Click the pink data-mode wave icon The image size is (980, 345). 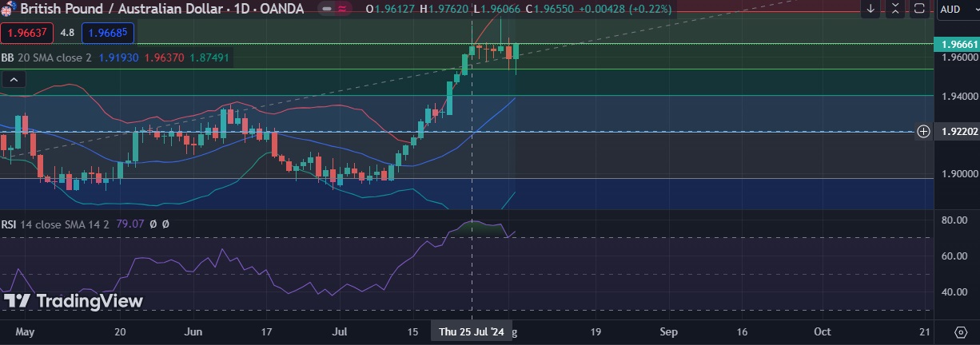pos(343,9)
